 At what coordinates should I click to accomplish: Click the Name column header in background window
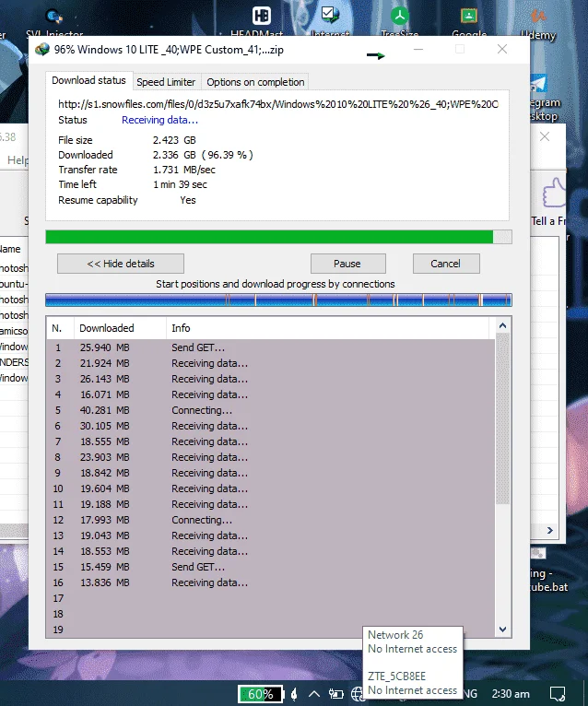click(x=10, y=249)
